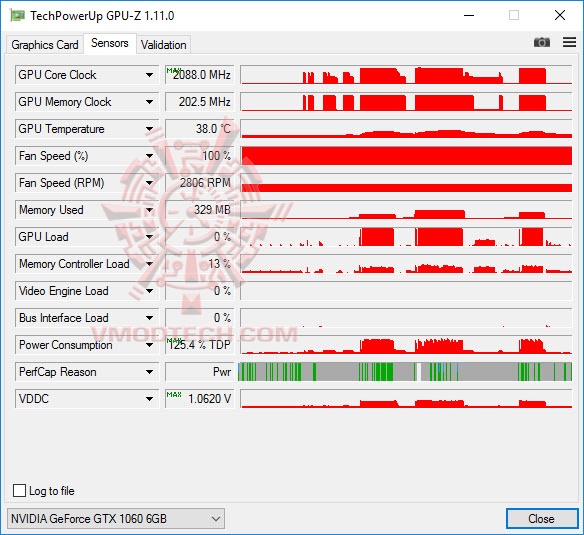The width and height of the screenshot is (584, 535).
Task: Expand the GPU Core Clock dropdown
Action: point(149,75)
